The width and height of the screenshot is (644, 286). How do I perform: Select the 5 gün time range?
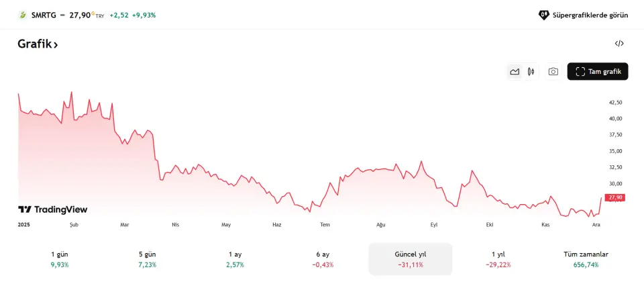click(x=147, y=259)
